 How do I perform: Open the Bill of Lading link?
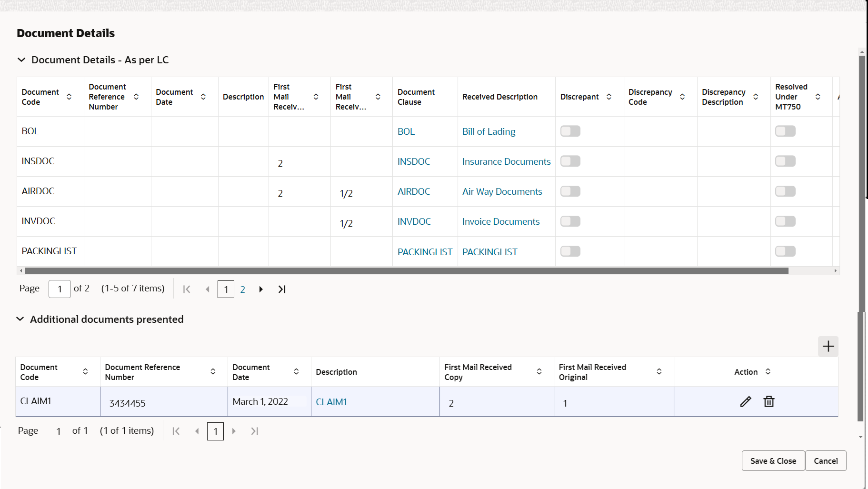pos(489,131)
